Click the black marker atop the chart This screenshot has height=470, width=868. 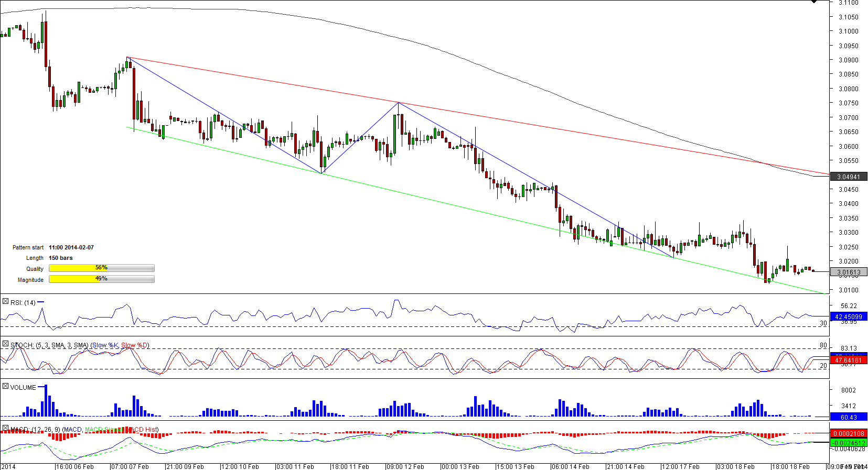(813, 2)
